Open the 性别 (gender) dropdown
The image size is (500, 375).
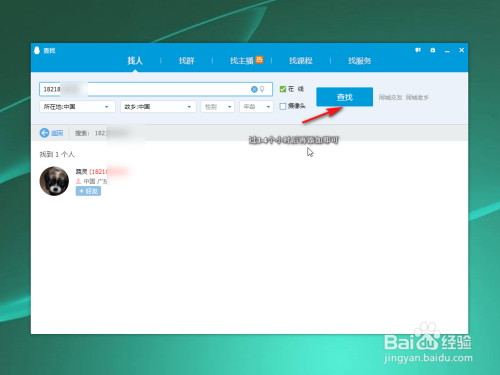[x=218, y=107]
